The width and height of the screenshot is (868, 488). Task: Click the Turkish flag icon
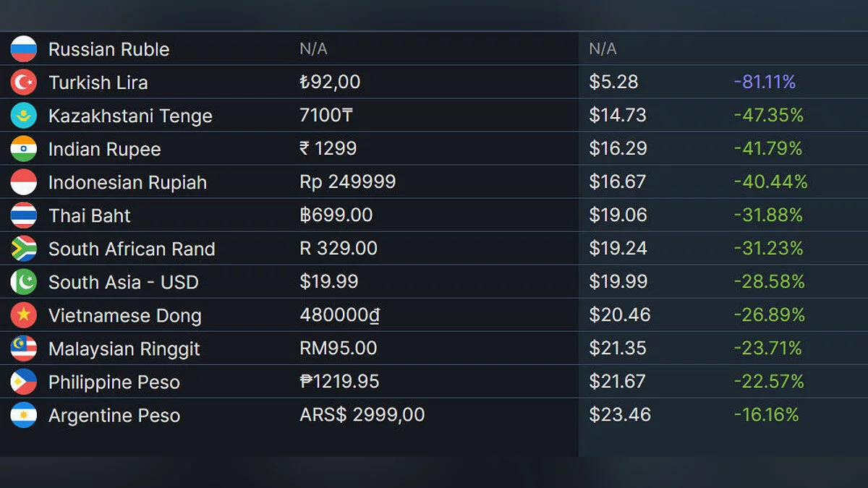(x=23, y=82)
